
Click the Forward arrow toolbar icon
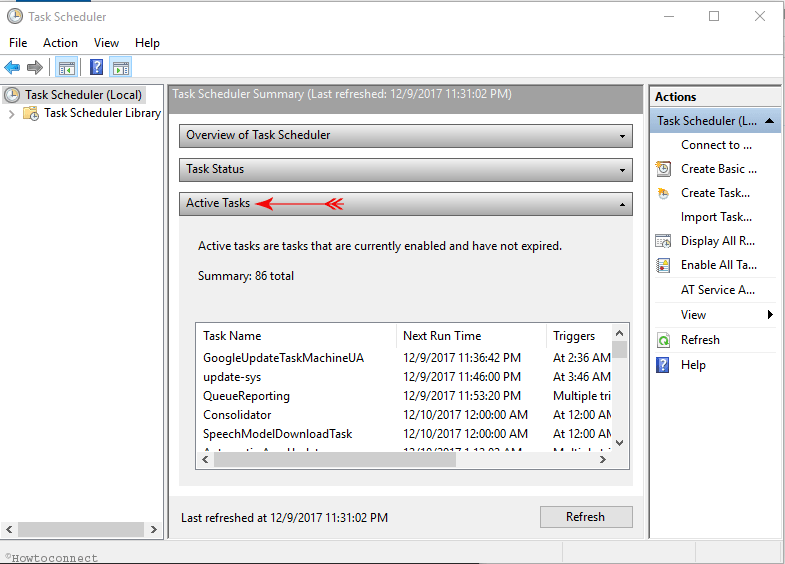(x=35, y=67)
